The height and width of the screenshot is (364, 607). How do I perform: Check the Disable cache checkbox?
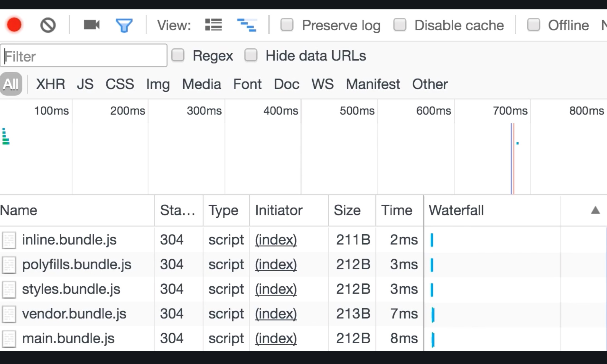point(400,25)
